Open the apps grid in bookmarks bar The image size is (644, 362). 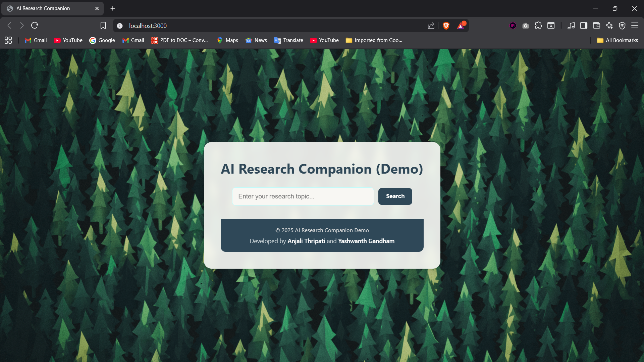tap(8, 40)
